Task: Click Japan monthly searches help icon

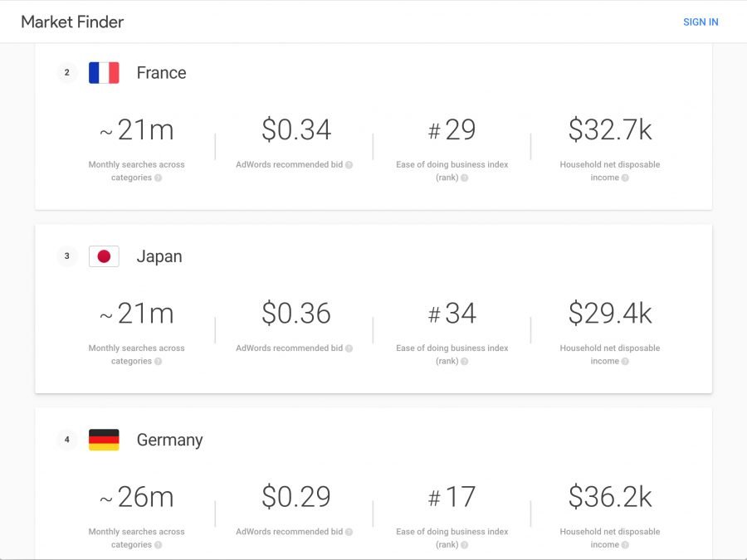Action: pyautogui.click(x=159, y=362)
